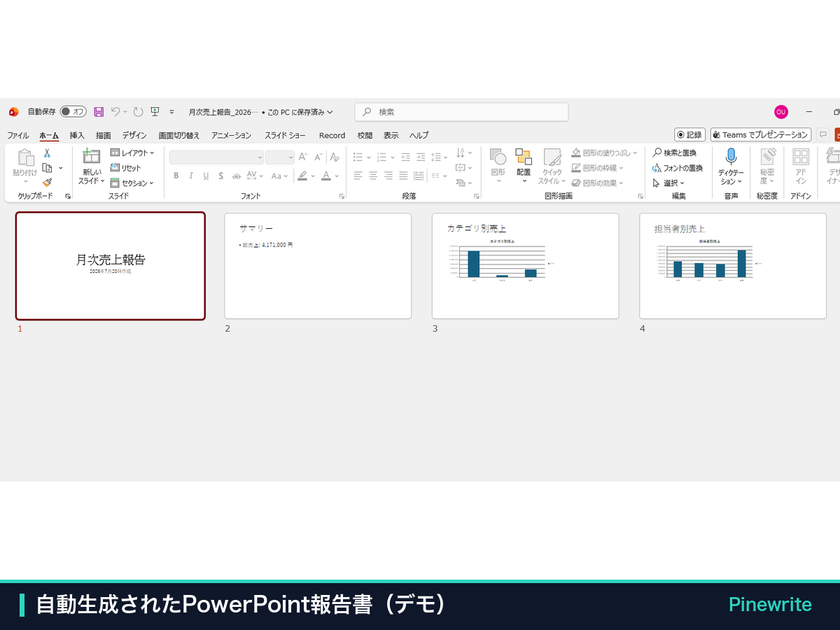Open the font size combo box
Viewport: 840px width, 630px height.
pos(280,157)
